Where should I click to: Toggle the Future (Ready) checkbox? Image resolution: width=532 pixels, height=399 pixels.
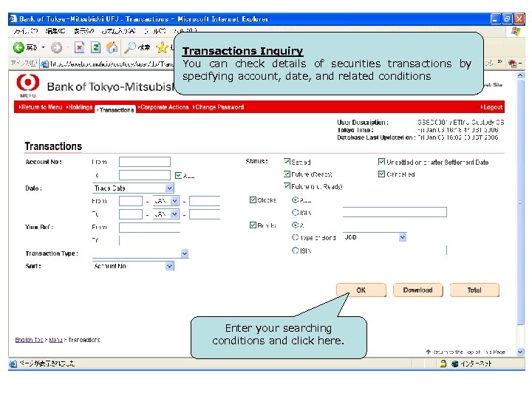click(287, 174)
